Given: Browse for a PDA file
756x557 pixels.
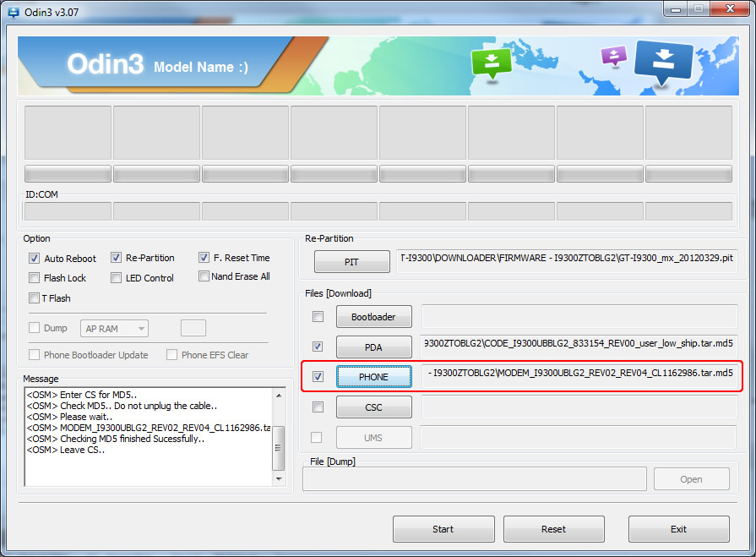Looking at the screenshot, I should [x=373, y=347].
